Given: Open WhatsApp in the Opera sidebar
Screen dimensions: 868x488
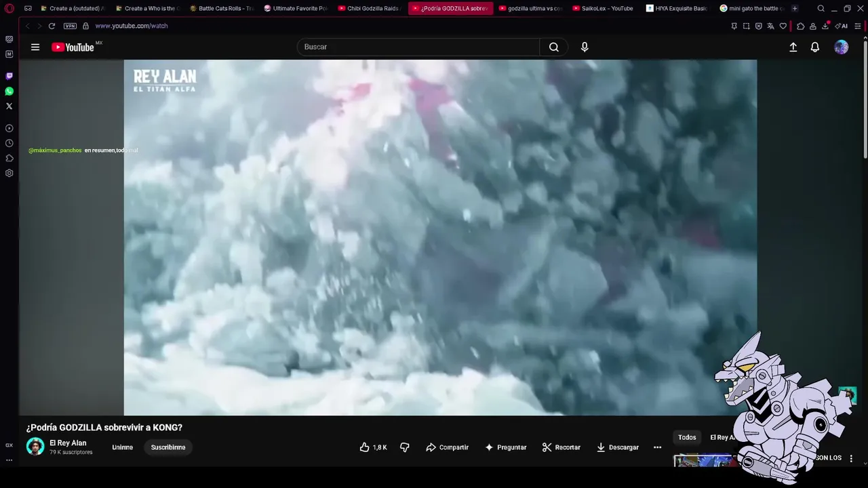Looking at the screenshot, I should [x=9, y=91].
